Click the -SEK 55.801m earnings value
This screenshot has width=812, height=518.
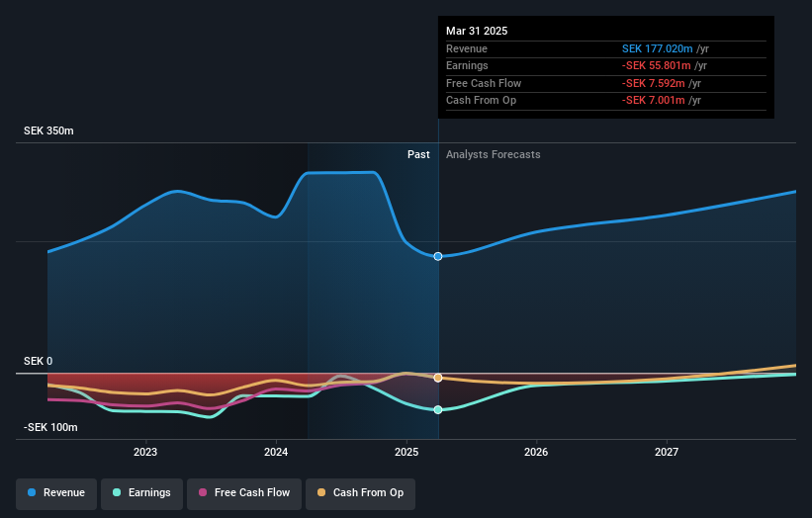coord(656,65)
